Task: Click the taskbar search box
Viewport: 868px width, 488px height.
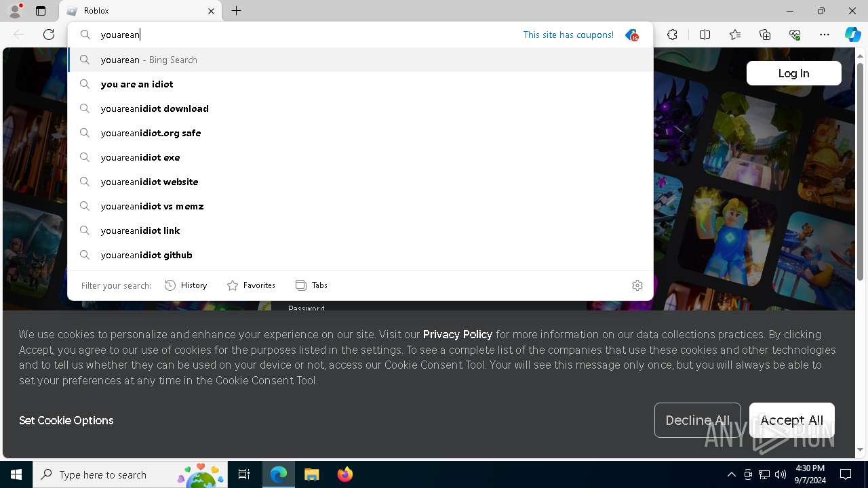Action: [x=129, y=474]
